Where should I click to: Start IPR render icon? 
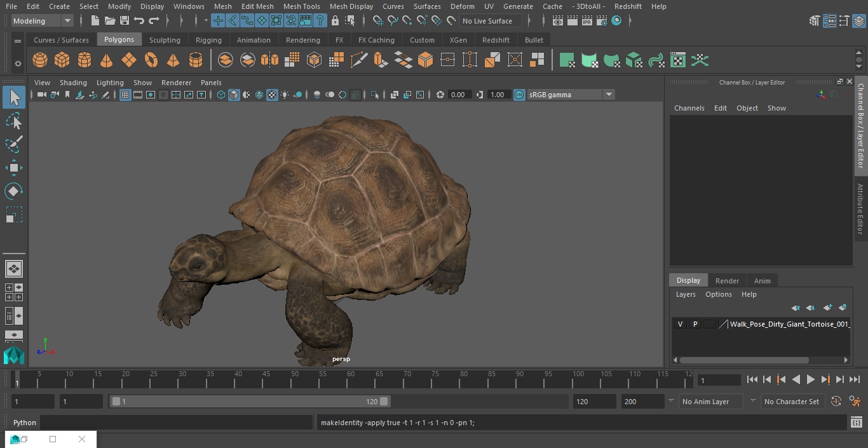[587, 21]
